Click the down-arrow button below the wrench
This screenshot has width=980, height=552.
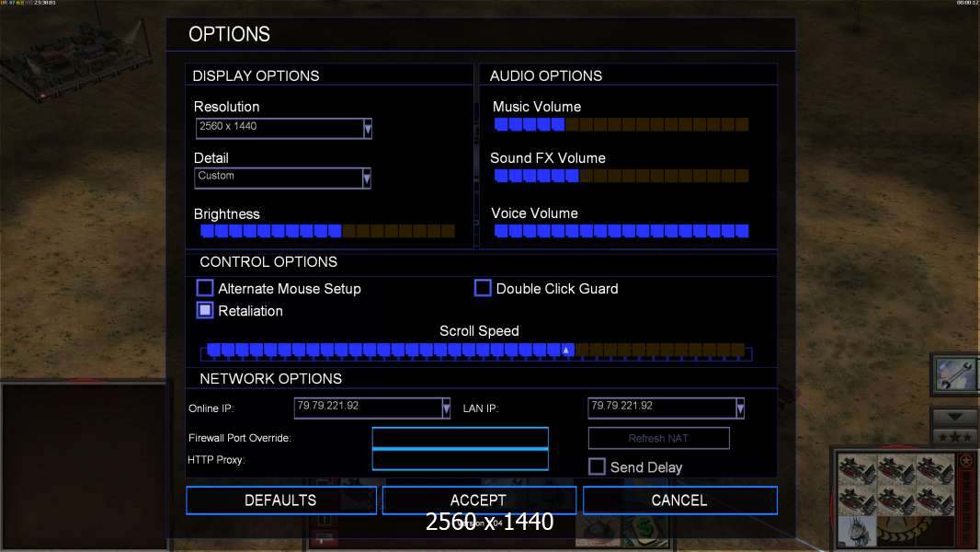(955, 417)
